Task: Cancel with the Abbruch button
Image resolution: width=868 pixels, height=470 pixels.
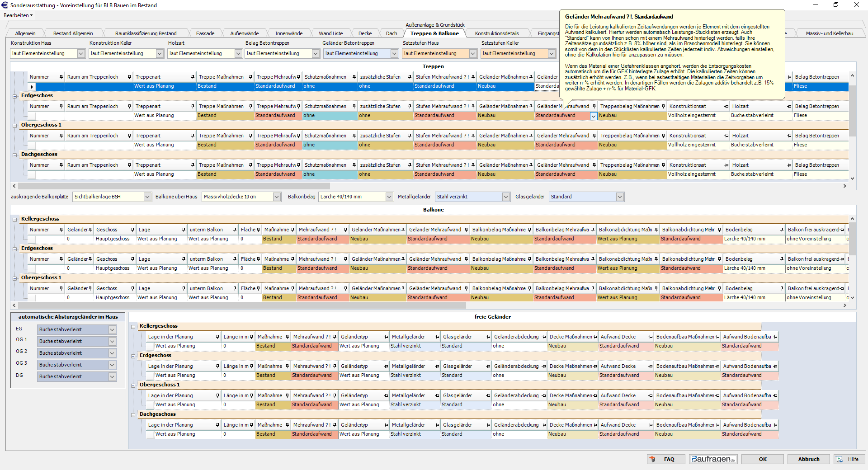Action: [x=808, y=459]
